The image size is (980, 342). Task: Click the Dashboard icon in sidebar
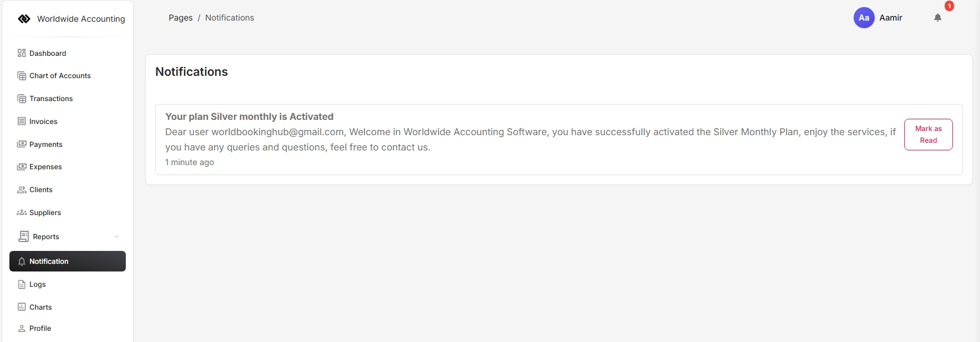click(x=22, y=53)
